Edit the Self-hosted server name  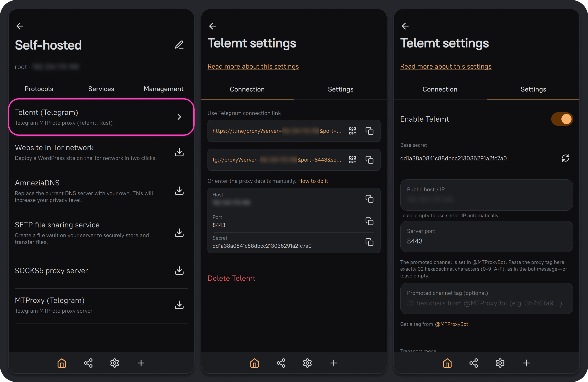(179, 45)
